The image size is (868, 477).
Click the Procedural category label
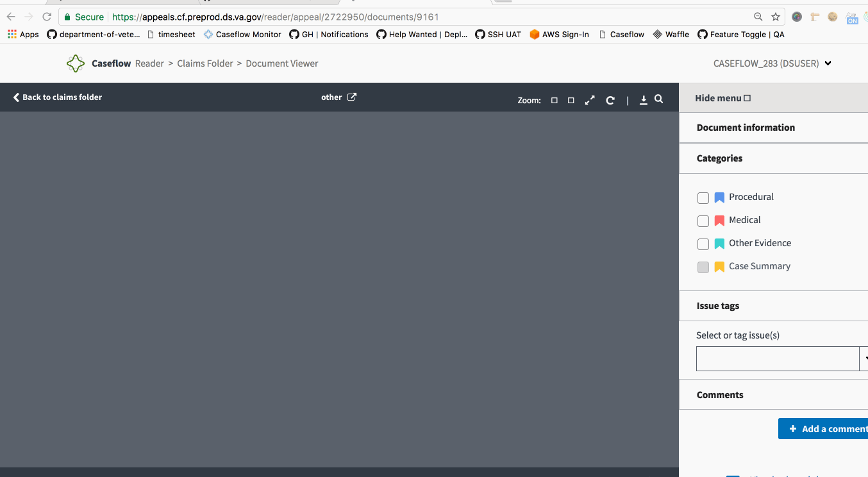point(751,197)
